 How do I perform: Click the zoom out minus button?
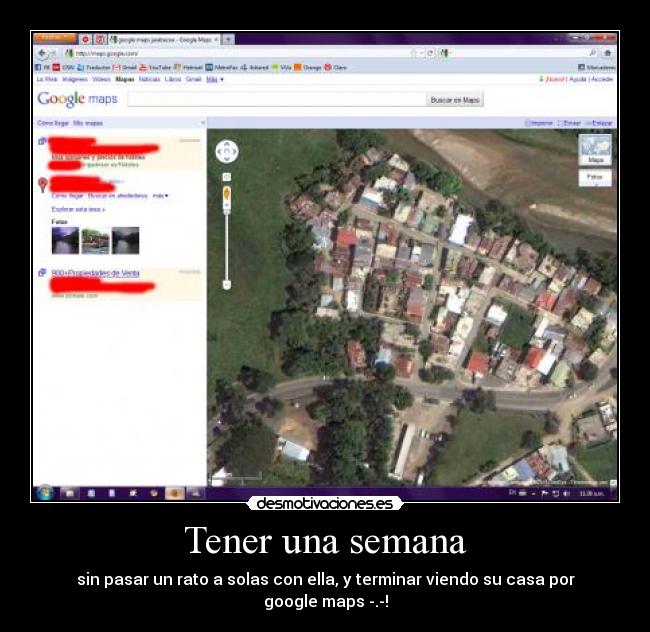[227, 285]
